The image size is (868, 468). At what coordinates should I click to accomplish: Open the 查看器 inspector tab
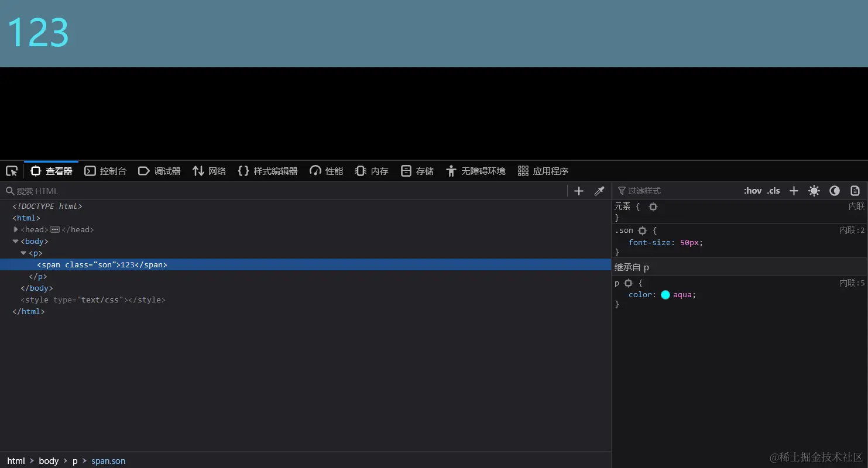coord(52,171)
